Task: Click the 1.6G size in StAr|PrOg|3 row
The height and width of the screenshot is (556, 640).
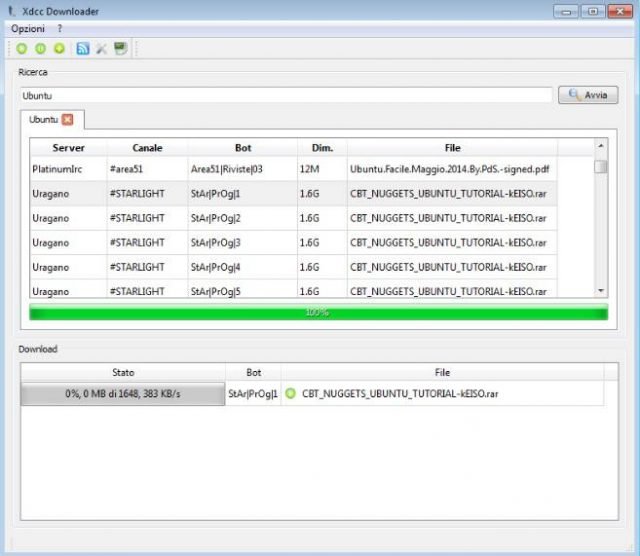Action: (322, 242)
